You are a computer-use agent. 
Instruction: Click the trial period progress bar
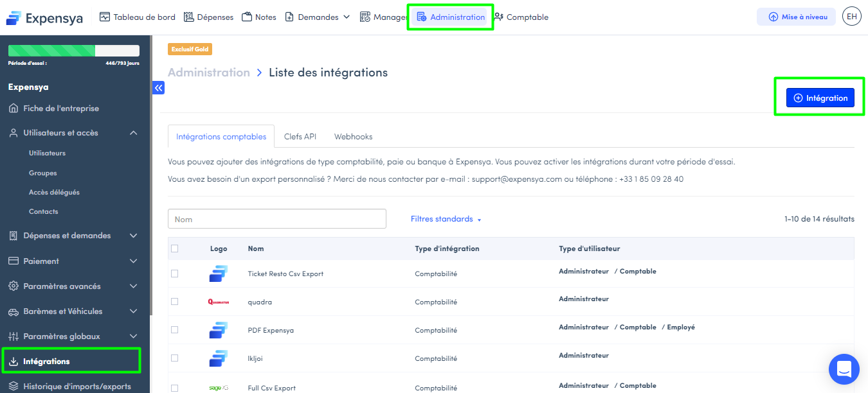tap(74, 51)
